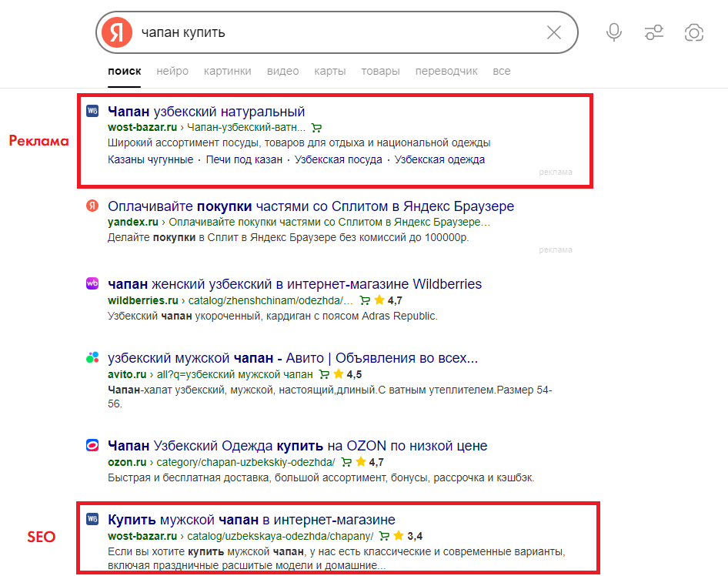Open "Купить мужской чапан в интернет-магазине" result
Screen dimensions: 728x576
[x=252, y=520]
